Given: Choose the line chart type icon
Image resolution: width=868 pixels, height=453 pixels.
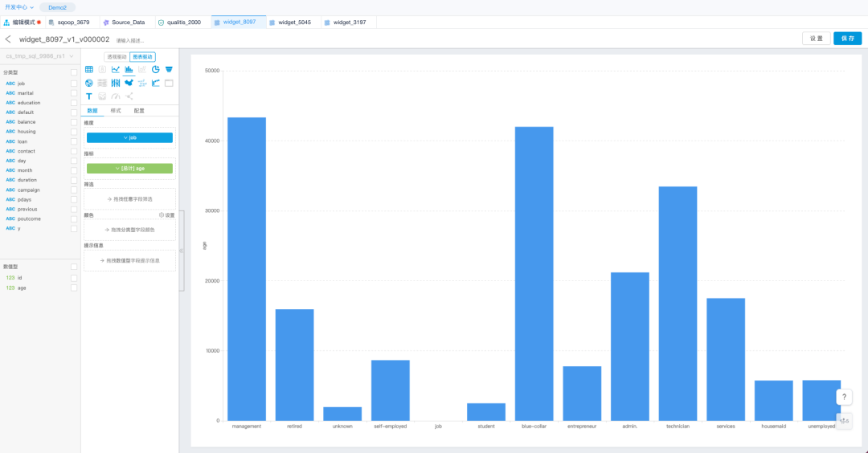Looking at the screenshot, I should pyautogui.click(x=116, y=70).
